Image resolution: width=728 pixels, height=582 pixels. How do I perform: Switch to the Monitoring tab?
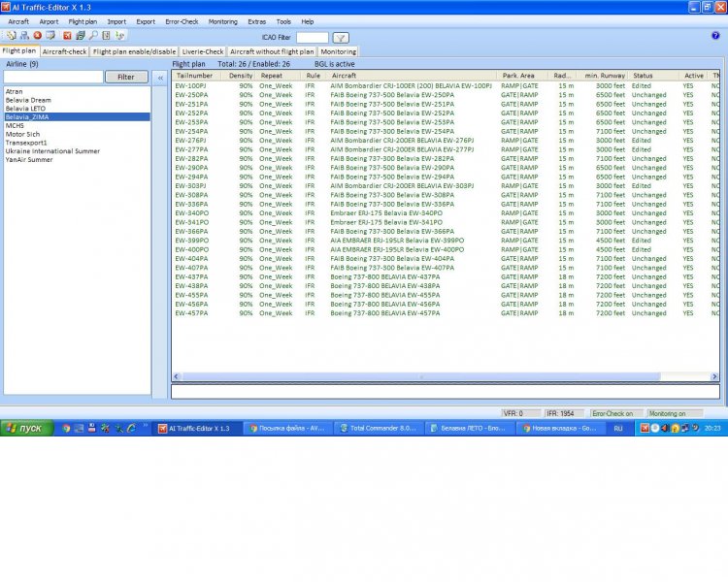coord(339,51)
